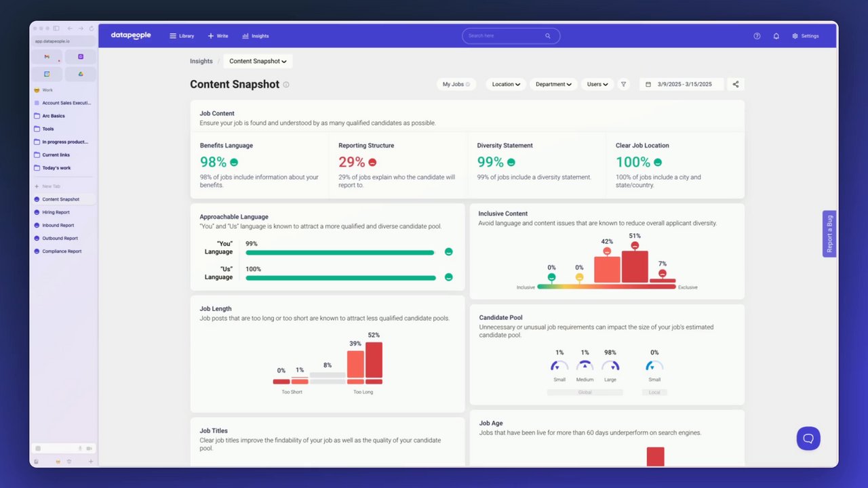
Task: Click the search bar input
Action: coord(511,36)
